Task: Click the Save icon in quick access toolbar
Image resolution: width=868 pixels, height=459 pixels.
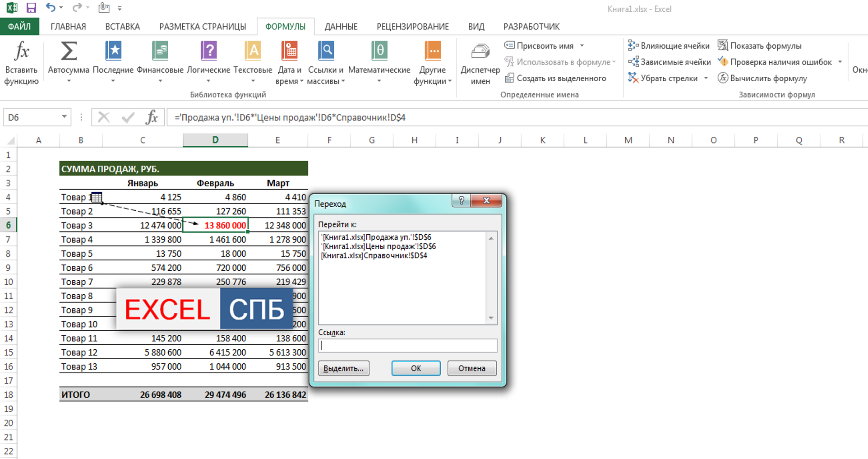Action: 31,8
